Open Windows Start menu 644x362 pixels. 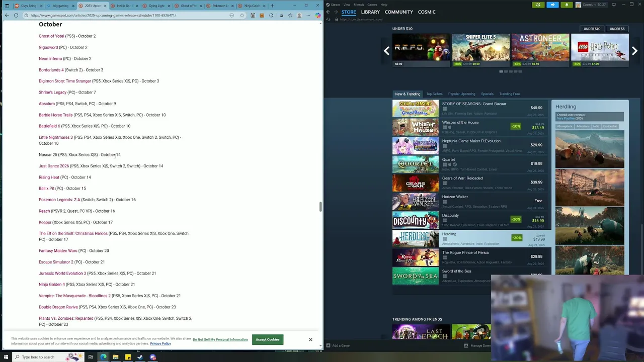[x=5, y=357]
